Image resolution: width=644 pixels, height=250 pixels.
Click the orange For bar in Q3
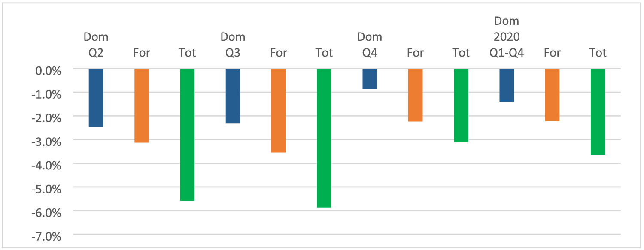tap(278, 111)
